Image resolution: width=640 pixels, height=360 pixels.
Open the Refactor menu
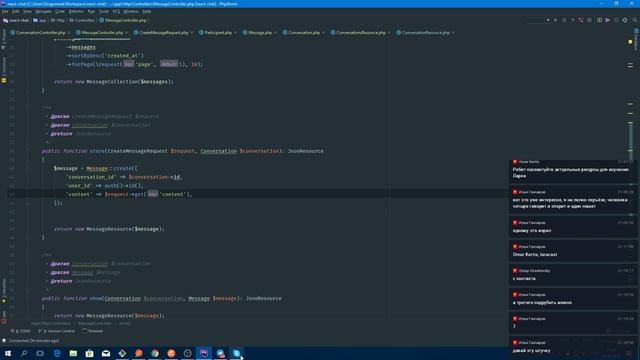[76, 11]
